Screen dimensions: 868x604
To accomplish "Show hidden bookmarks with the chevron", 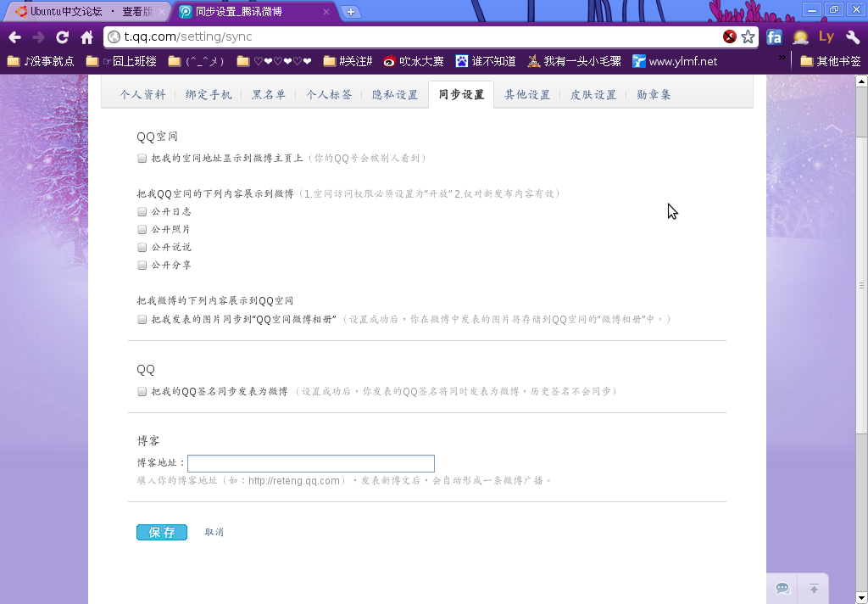I will 782,57.
